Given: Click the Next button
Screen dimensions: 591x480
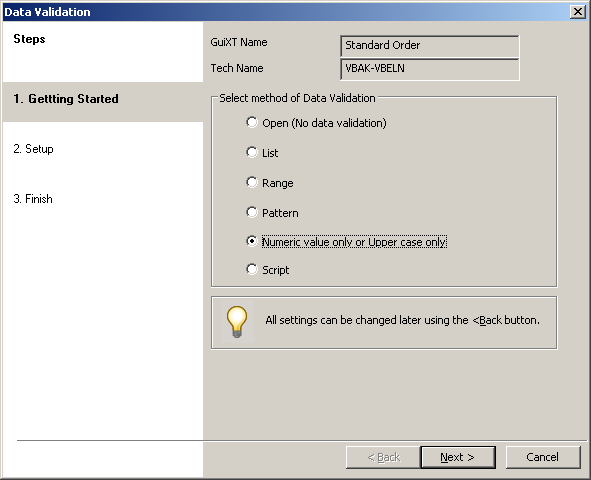Looking at the screenshot, I should (x=458, y=457).
